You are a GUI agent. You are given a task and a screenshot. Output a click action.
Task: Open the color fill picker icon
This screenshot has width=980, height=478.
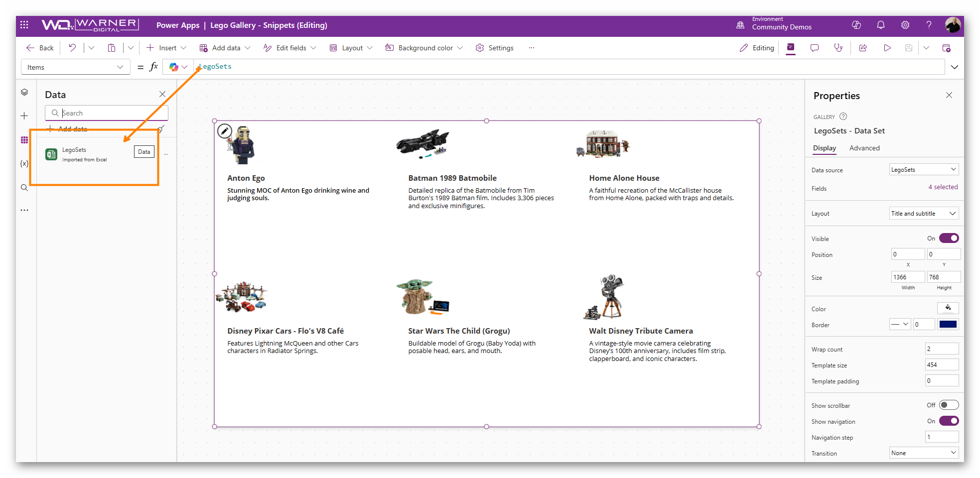coord(948,308)
